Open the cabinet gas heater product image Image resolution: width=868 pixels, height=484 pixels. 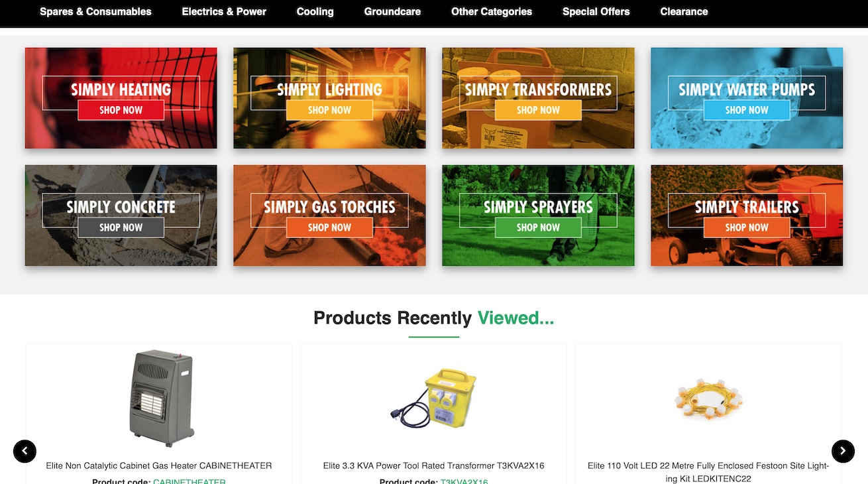click(161, 398)
